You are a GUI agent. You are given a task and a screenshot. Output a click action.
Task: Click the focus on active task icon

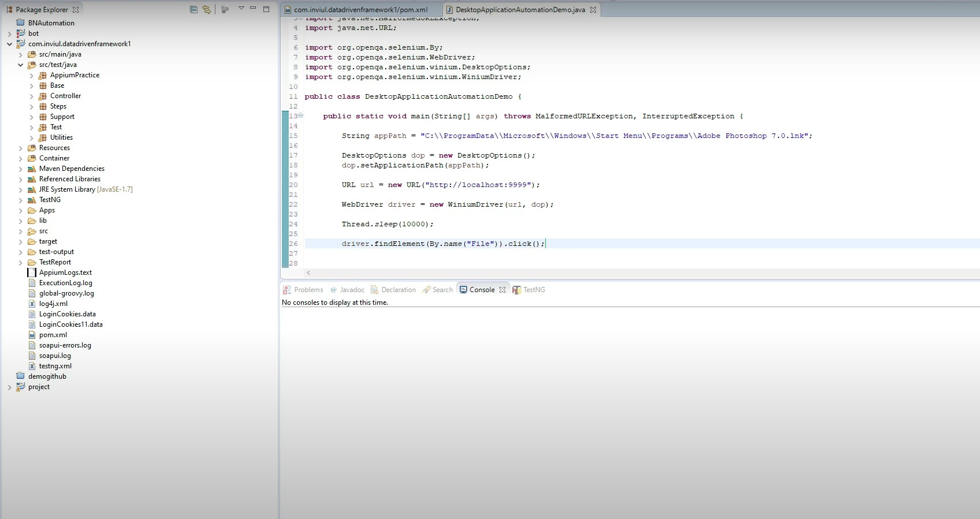pyautogui.click(x=225, y=9)
